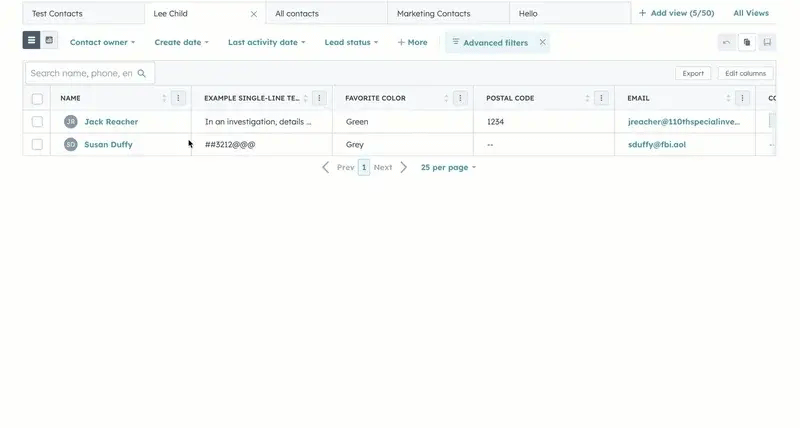This screenshot has height=428, width=800.
Task: Open the Create date filter dropdown
Action: tap(181, 42)
